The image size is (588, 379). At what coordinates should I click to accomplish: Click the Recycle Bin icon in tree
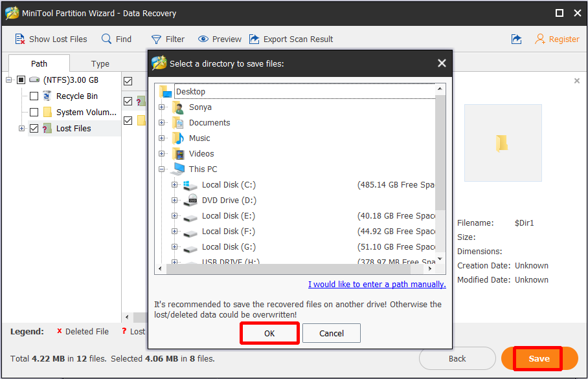click(47, 96)
